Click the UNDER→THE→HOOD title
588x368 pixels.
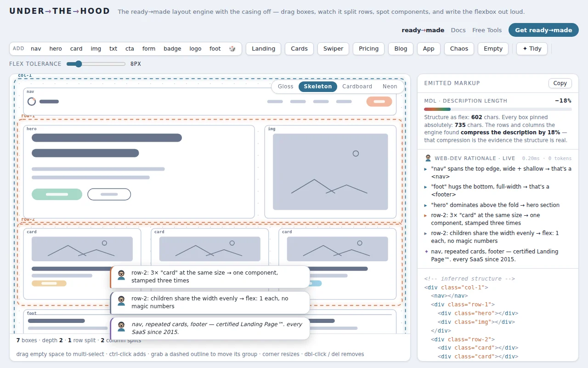click(60, 11)
